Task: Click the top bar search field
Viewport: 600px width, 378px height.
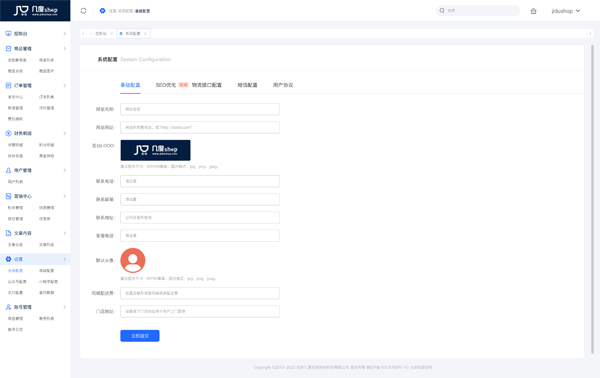Action: point(478,10)
